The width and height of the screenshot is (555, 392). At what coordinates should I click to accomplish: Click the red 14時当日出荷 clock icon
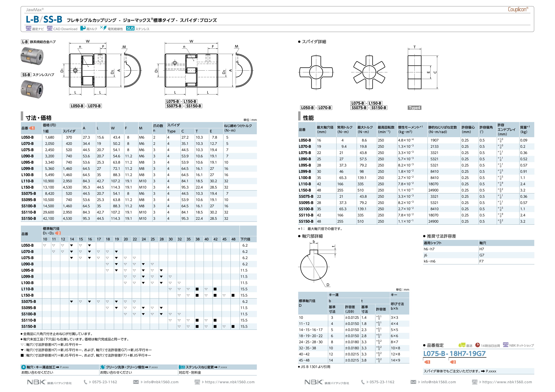[477, 345]
